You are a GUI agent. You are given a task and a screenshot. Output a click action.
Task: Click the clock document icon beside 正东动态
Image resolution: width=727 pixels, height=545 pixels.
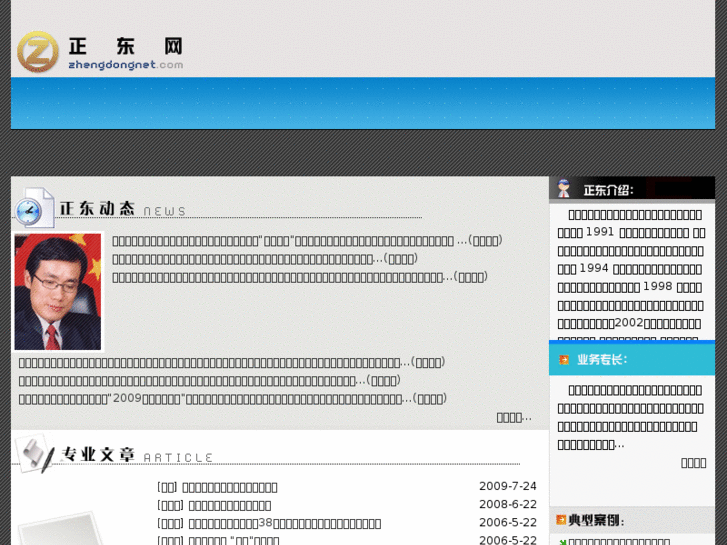pos(34,208)
